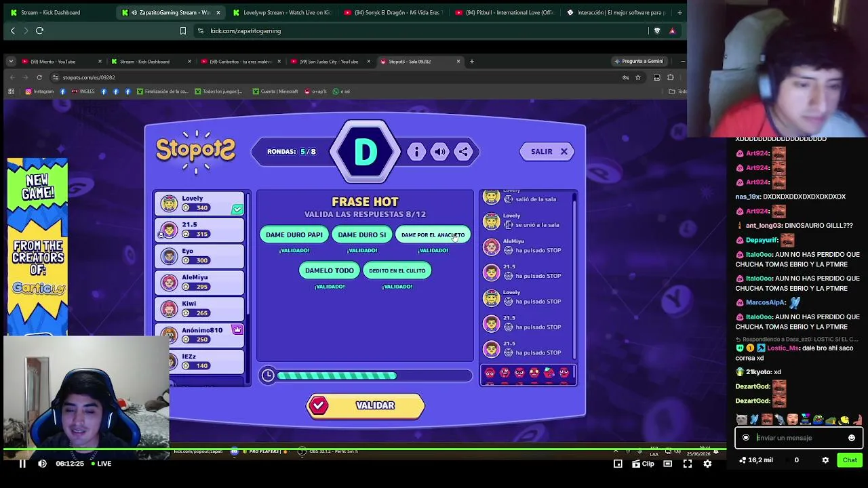868x488 pixels.
Task: Open a new tab in the streamed browser
Action: point(472,62)
